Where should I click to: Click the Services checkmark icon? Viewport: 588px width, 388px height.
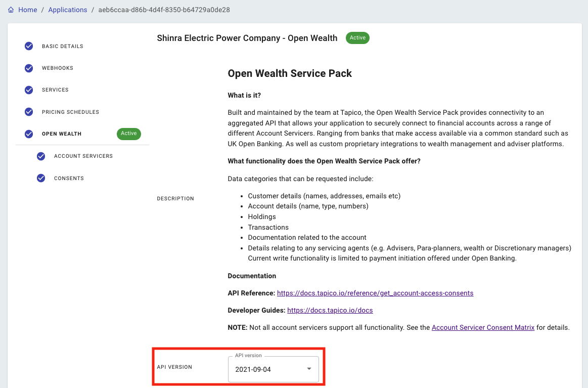tap(29, 90)
